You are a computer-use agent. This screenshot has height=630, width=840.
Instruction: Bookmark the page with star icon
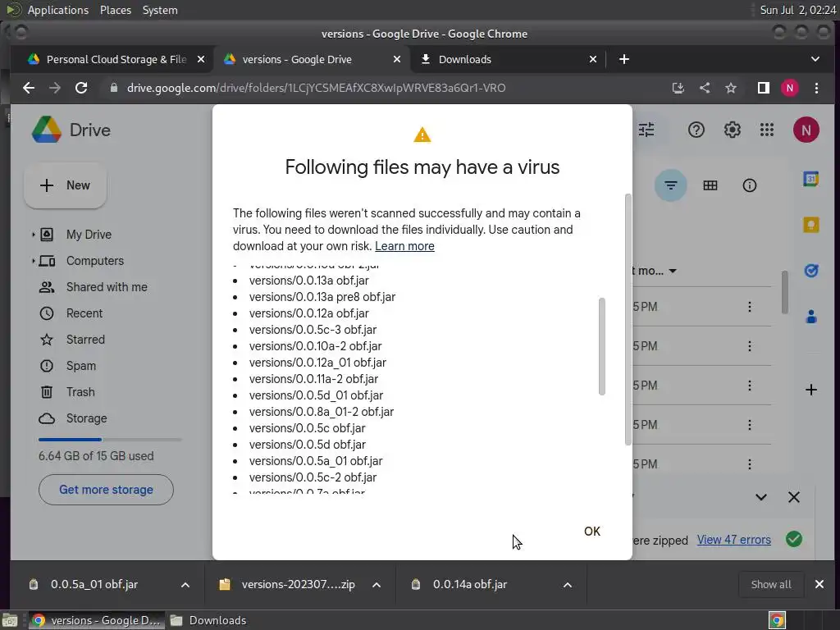[731, 88]
